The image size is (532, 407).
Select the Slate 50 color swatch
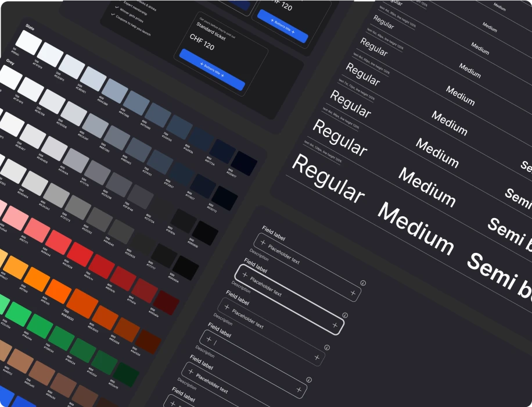click(x=28, y=42)
